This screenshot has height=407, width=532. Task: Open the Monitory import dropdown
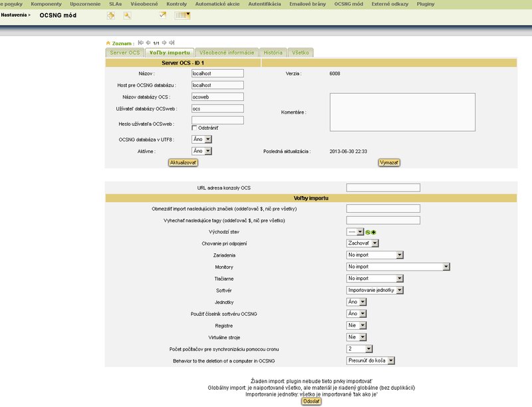tap(398, 267)
